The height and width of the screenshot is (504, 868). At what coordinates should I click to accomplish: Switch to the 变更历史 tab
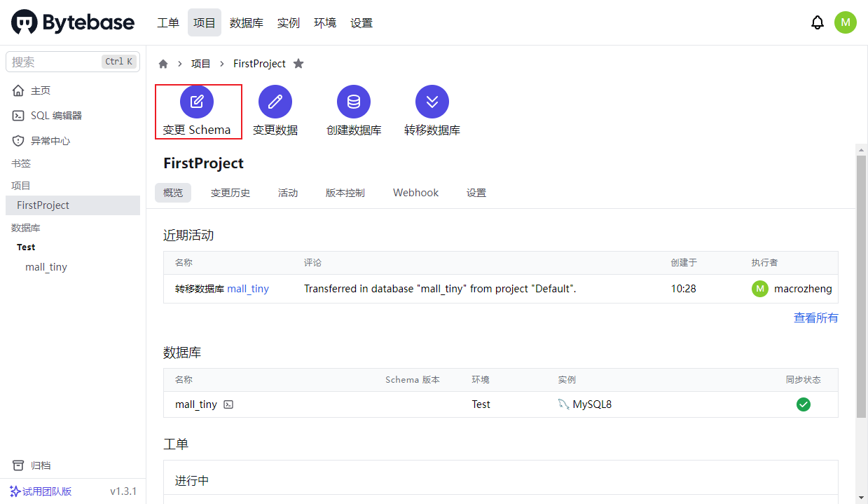[x=230, y=193]
